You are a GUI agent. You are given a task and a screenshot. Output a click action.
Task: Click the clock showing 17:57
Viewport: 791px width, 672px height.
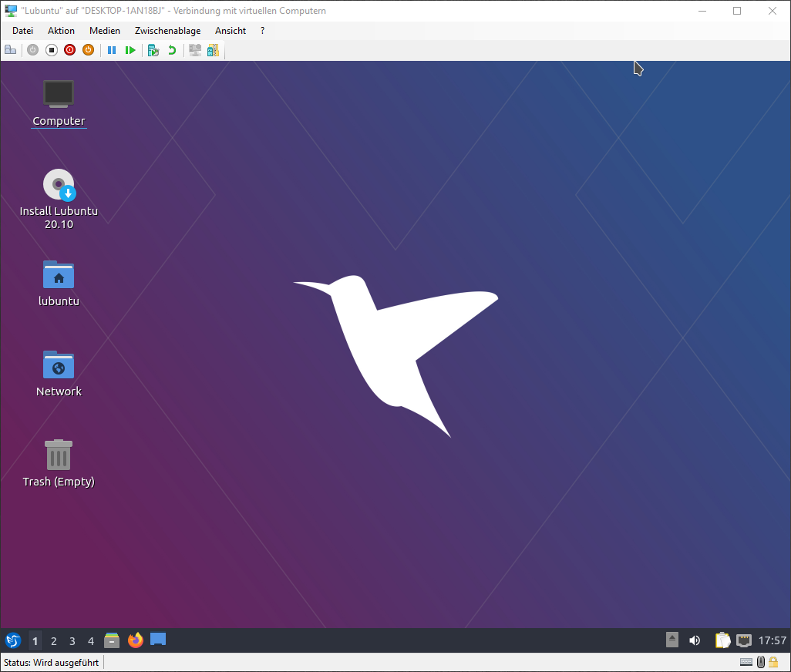pos(772,640)
